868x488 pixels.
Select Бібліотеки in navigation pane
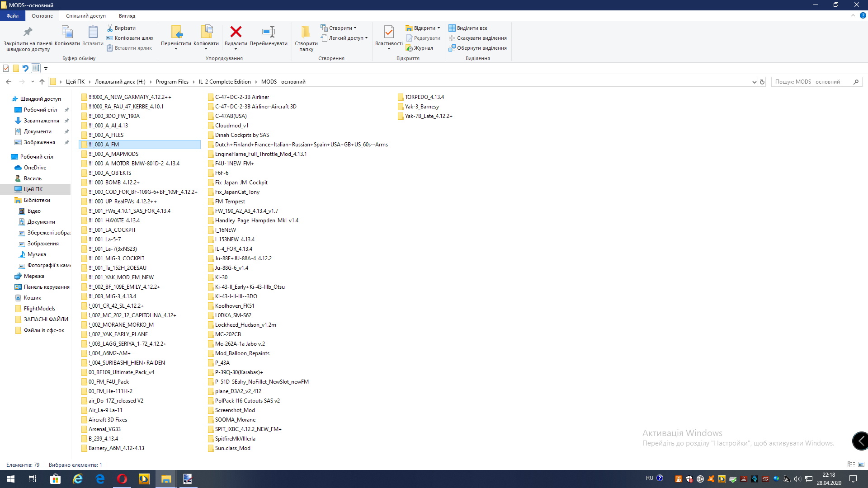(x=37, y=200)
